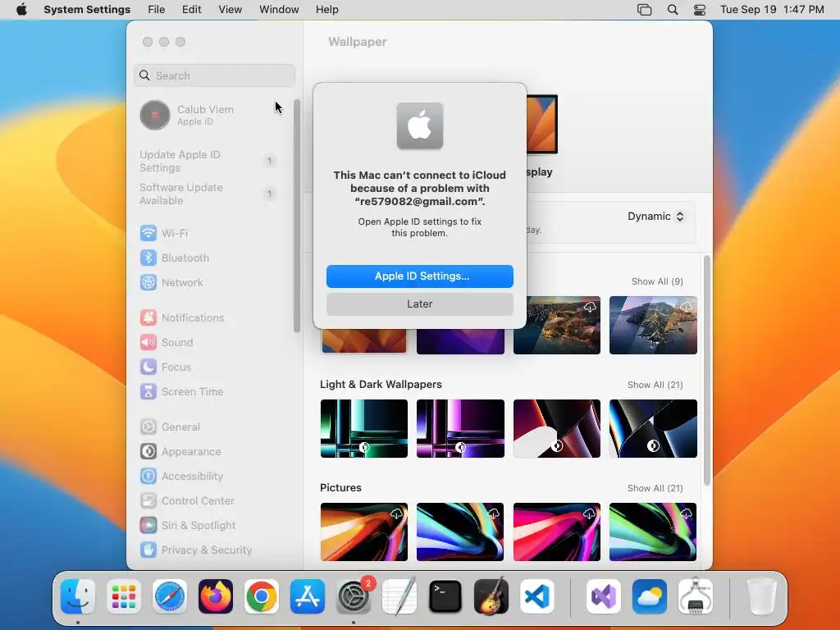Launch Safari from the Dock
The height and width of the screenshot is (630, 840).
[170, 596]
